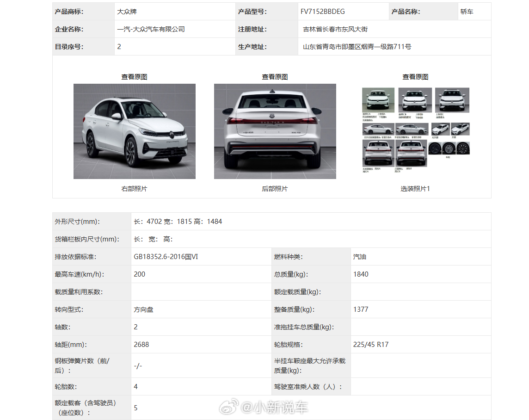This screenshot has width=529, height=420.
Task: Click the 驾驶室准乘人数(人) label
Action: [x=308, y=386]
